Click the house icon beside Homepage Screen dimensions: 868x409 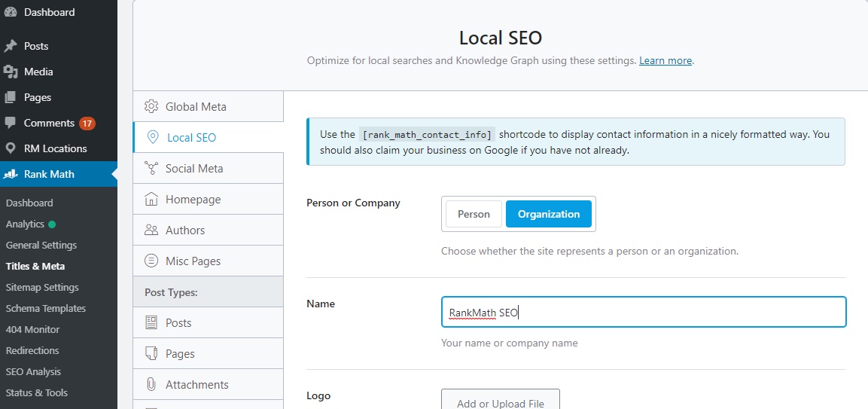(x=151, y=200)
